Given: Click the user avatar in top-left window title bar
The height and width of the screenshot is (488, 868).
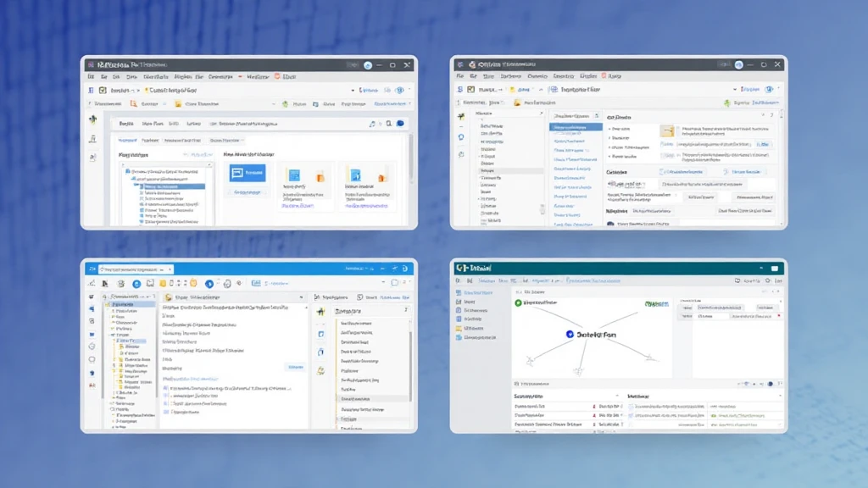Looking at the screenshot, I should 368,64.
